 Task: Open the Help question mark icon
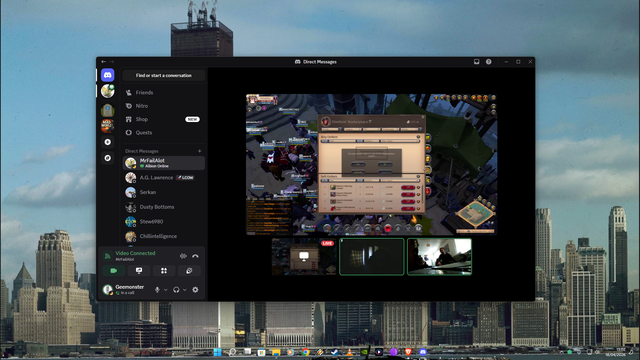pyautogui.click(x=489, y=62)
